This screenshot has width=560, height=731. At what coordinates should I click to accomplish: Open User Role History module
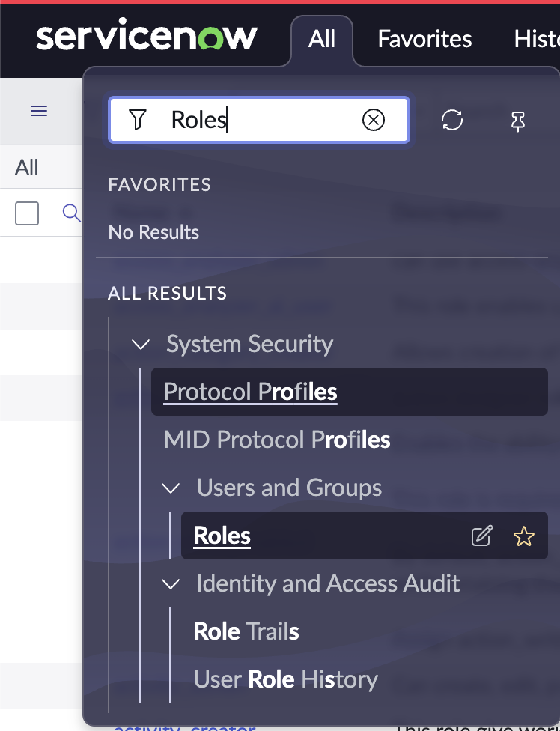click(x=285, y=679)
